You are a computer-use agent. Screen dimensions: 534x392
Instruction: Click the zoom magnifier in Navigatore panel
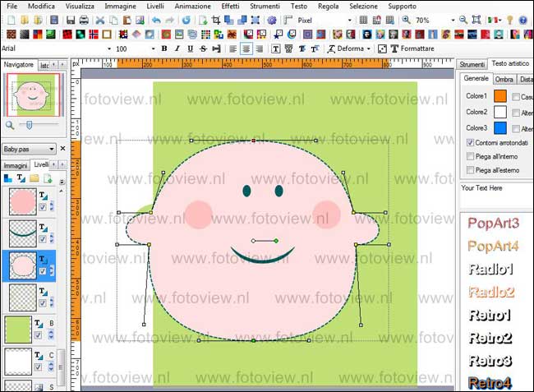point(9,124)
